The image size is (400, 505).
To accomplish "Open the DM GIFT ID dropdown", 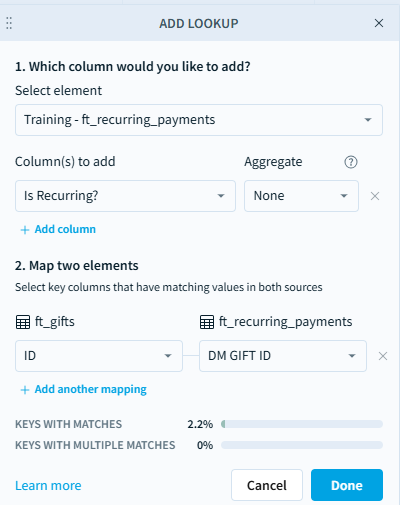I will (x=283, y=356).
